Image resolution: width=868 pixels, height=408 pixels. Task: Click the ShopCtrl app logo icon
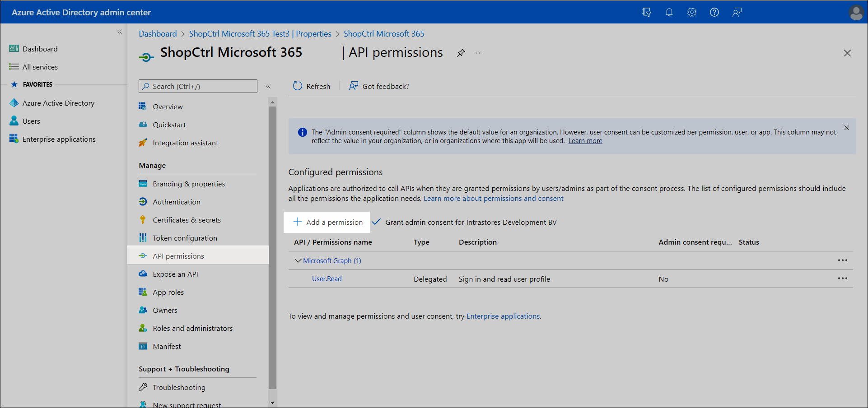(146, 57)
